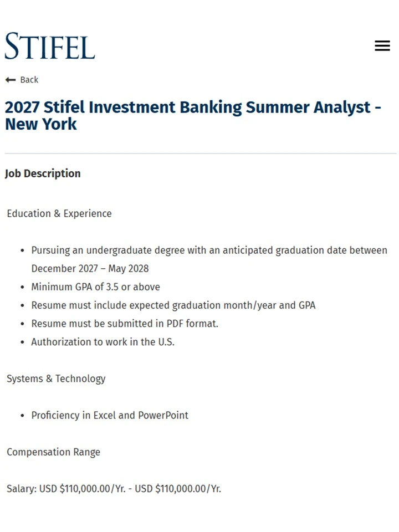The height and width of the screenshot is (532, 399).
Task: Click the December 2027 – May 2028 text
Action: [90, 269]
